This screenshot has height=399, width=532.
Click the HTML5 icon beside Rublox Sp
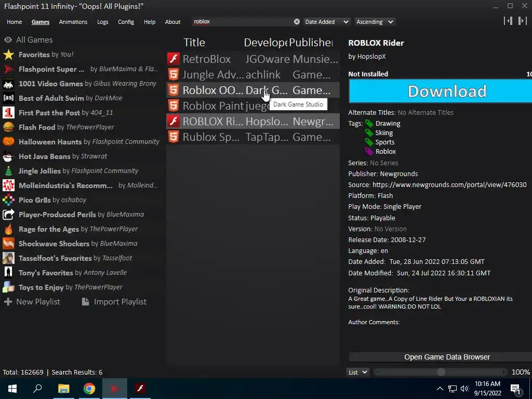coord(174,137)
